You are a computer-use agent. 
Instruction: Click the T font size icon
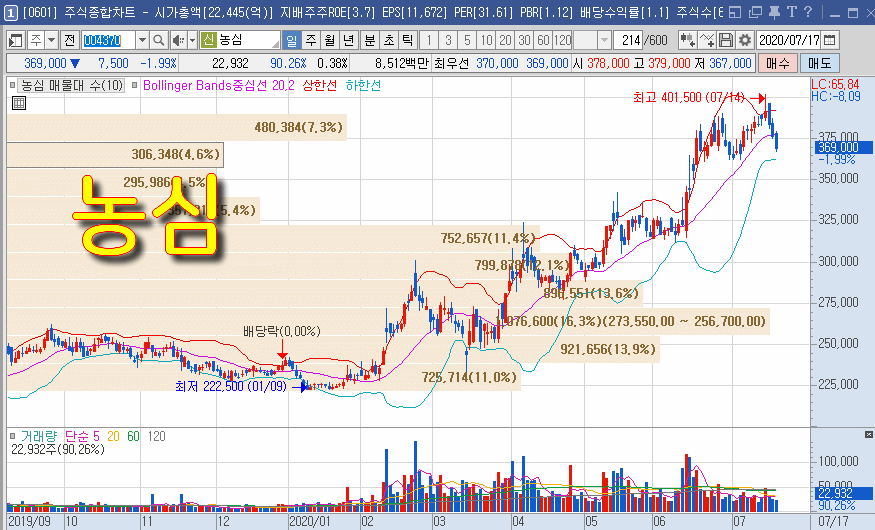coord(791,12)
